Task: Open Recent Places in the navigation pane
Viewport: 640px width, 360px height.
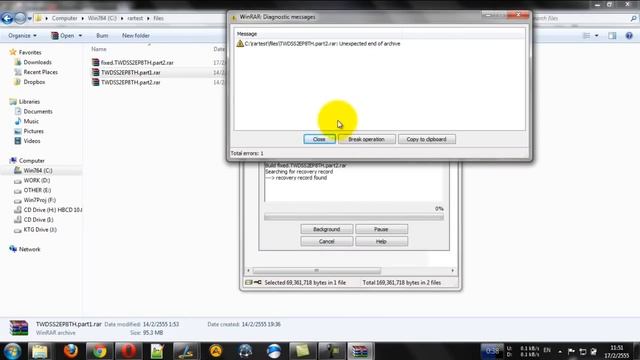Action: [40, 72]
